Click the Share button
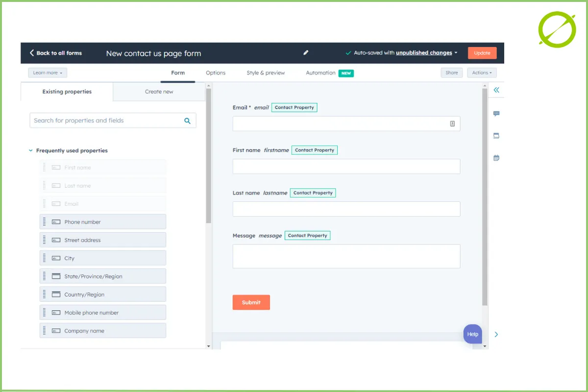 click(x=451, y=73)
